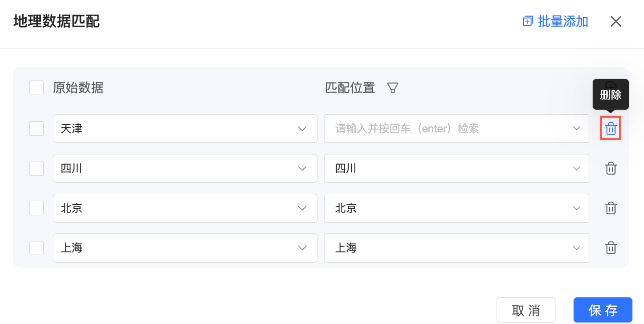This screenshot has height=324, width=644.
Task: Delete the 四川 row with trash icon
Action: (x=610, y=169)
